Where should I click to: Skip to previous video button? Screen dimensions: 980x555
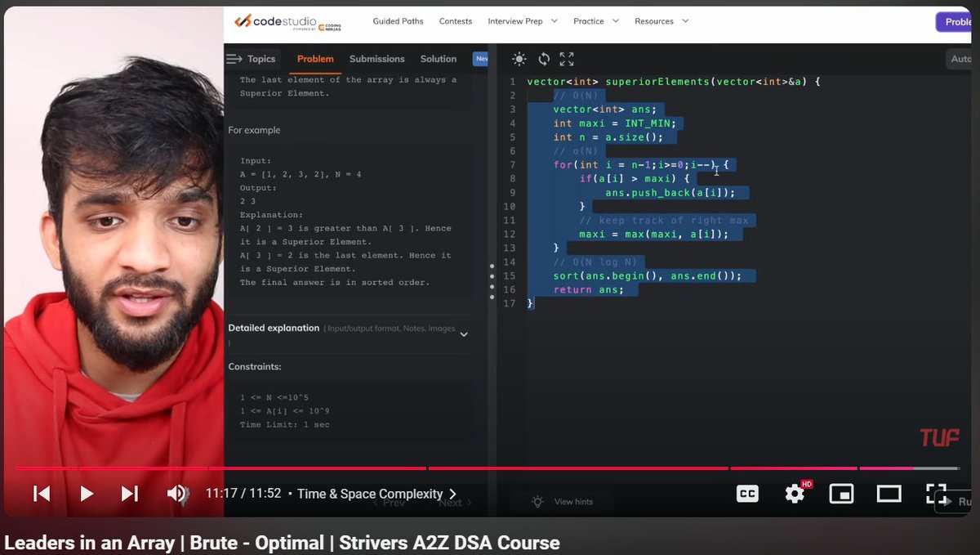point(42,493)
